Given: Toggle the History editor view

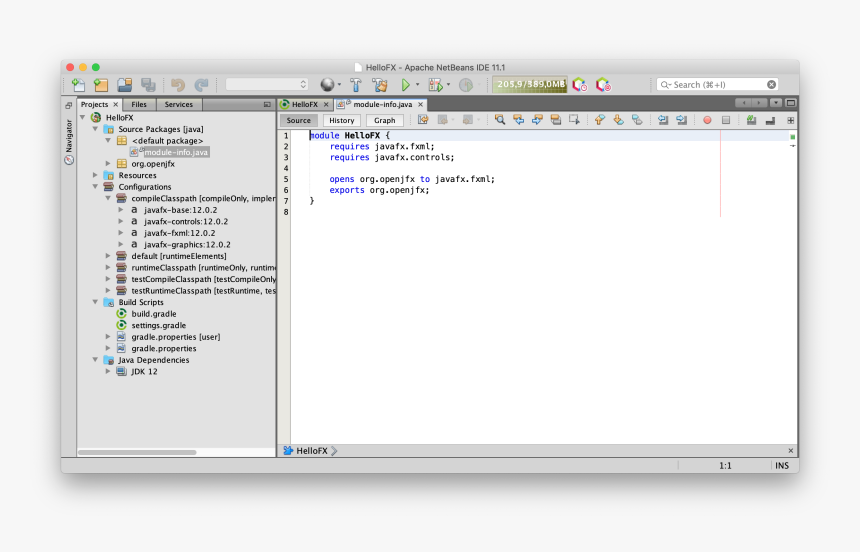Looking at the screenshot, I should click(341, 120).
